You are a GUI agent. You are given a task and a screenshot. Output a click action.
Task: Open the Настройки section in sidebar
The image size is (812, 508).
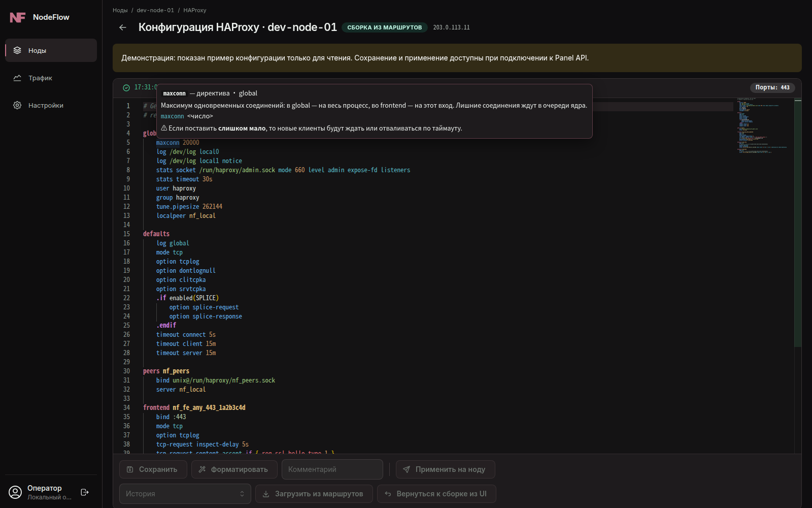point(51,105)
